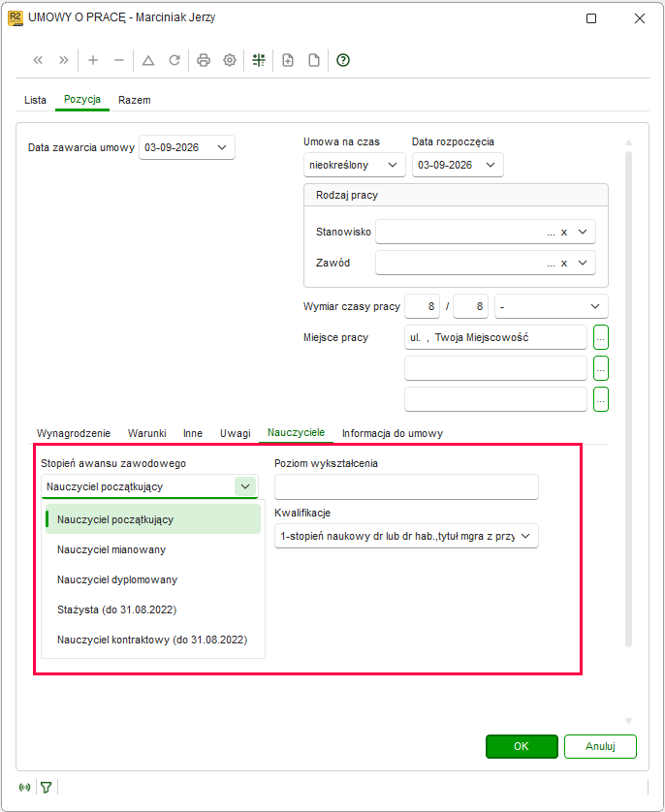665x812 pixels.
Task: Switch to the Razem tab
Action: (134, 100)
